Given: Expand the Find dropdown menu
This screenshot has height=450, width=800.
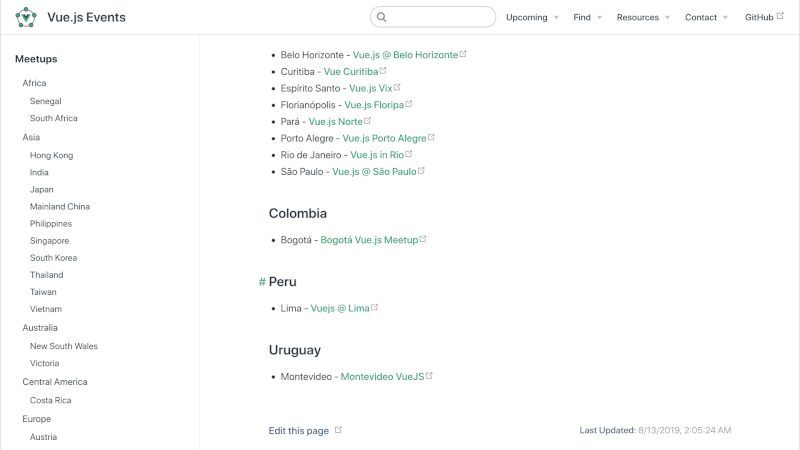Looking at the screenshot, I should click(x=587, y=17).
